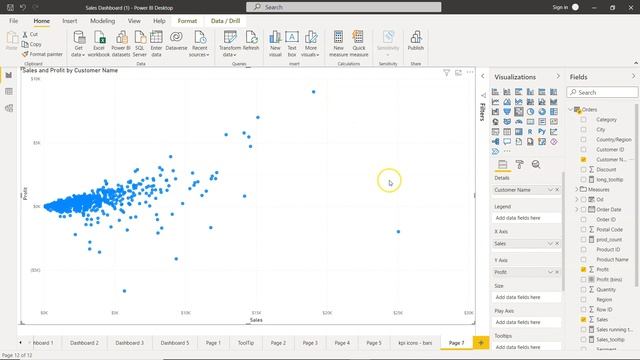Screen dimensions: 640x360
Task: Collapse the Visualizations pane
Action: (x=558, y=76)
